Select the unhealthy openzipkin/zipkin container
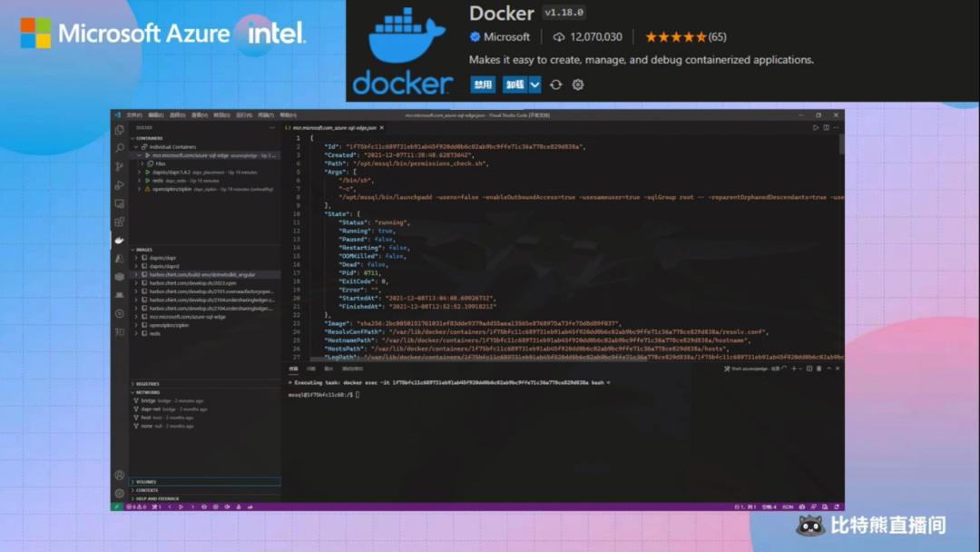980x552 pixels. pyautogui.click(x=205, y=189)
